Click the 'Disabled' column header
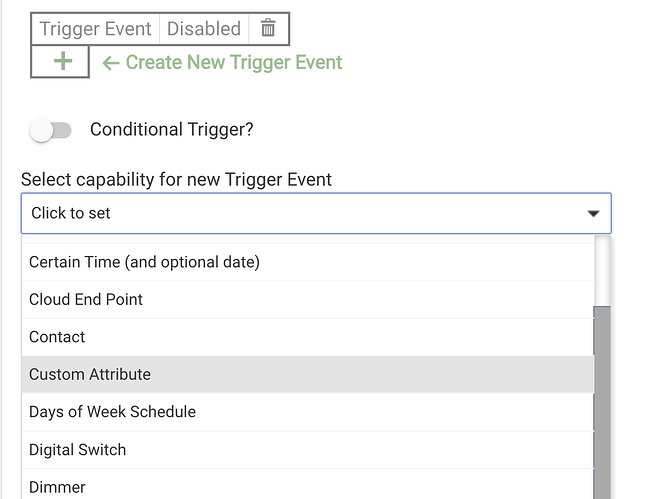The image size is (667, 499). tap(203, 29)
